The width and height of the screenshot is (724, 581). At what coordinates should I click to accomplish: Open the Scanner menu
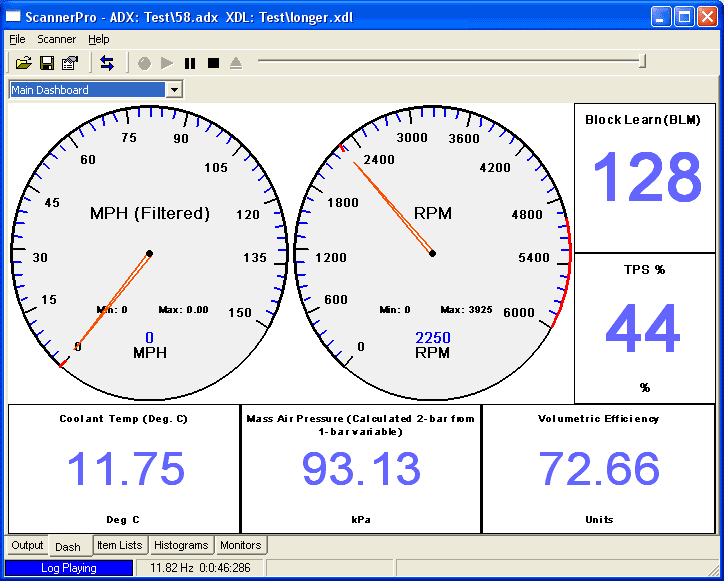tap(57, 39)
